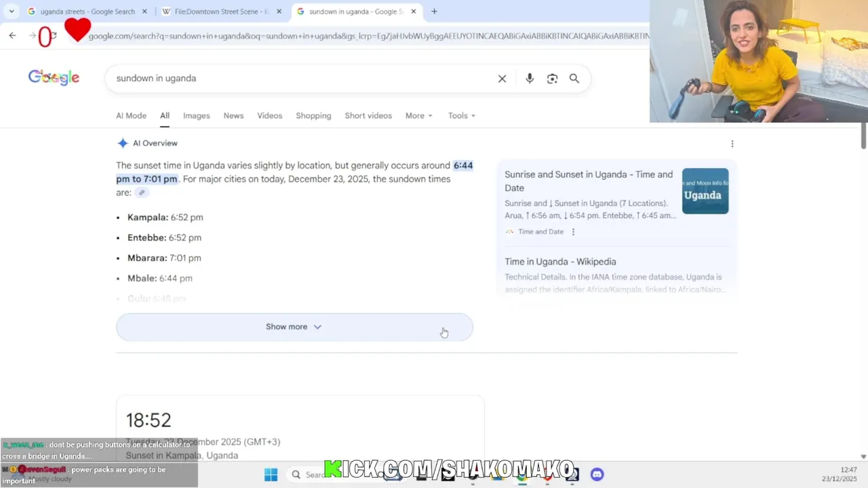The image size is (868, 488).
Task: Click the scrollbar down arrow
Action: pos(863,457)
